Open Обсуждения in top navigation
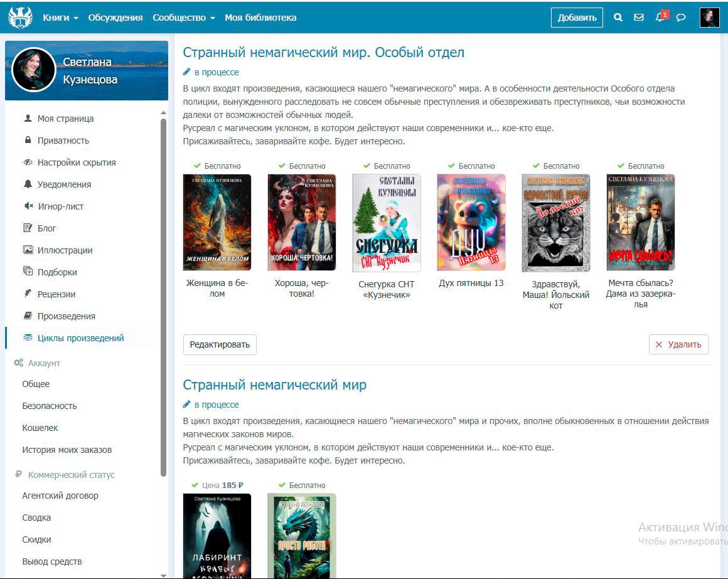The width and height of the screenshot is (728, 579). pos(115,18)
